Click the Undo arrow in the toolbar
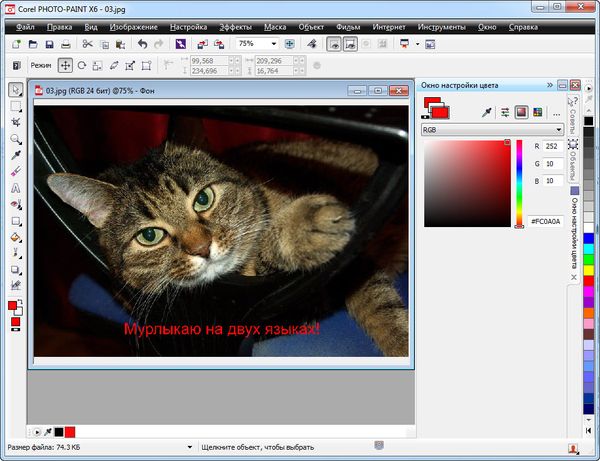600x461 pixels. click(x=141, y=45)
